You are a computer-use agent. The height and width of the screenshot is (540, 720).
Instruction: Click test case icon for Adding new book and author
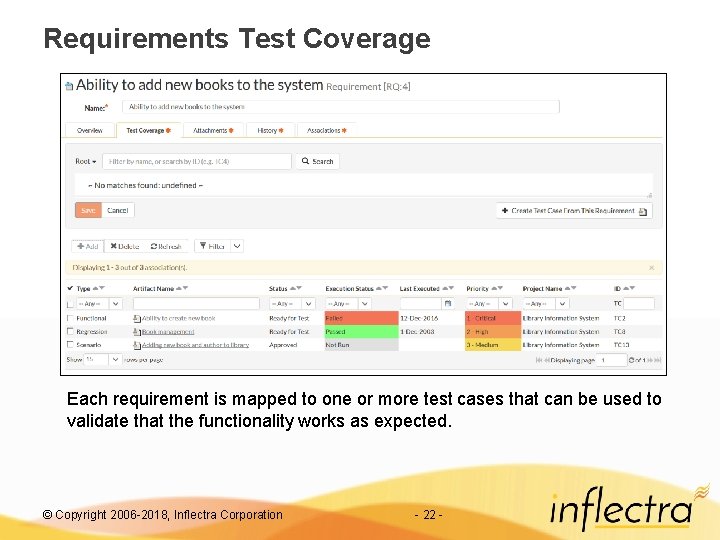coord(136,345)
